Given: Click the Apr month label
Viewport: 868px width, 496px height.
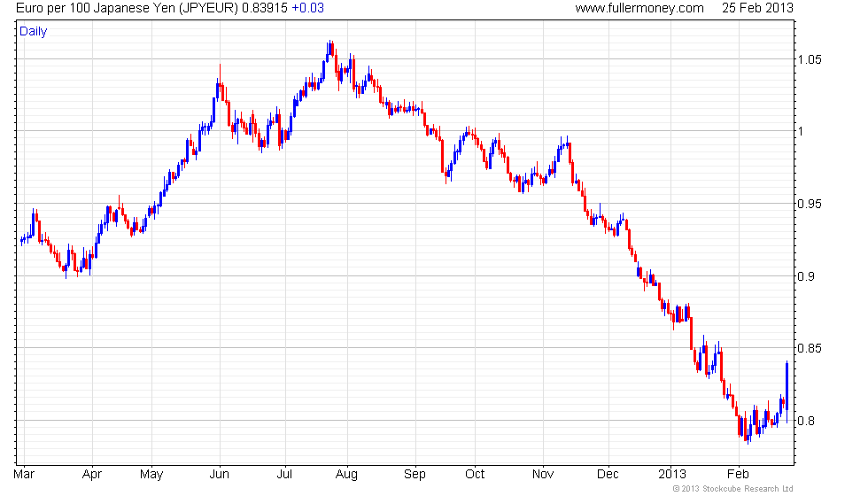Looking at the screenshot, I should (92, 475).
